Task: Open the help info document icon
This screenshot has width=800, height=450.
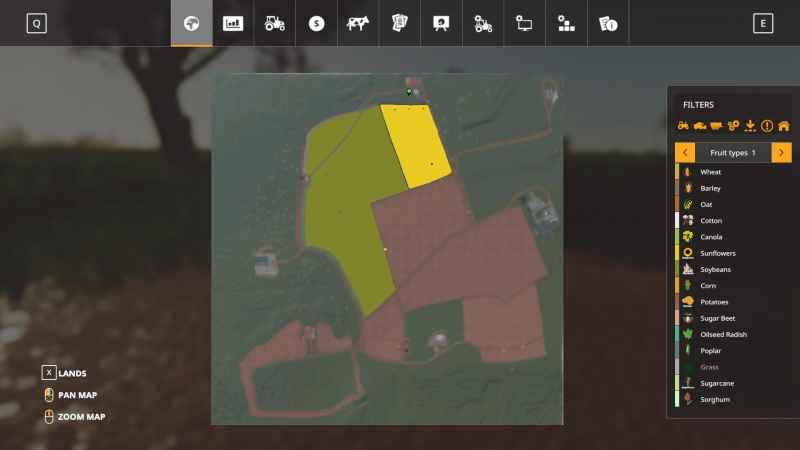Action: point(608,23)
